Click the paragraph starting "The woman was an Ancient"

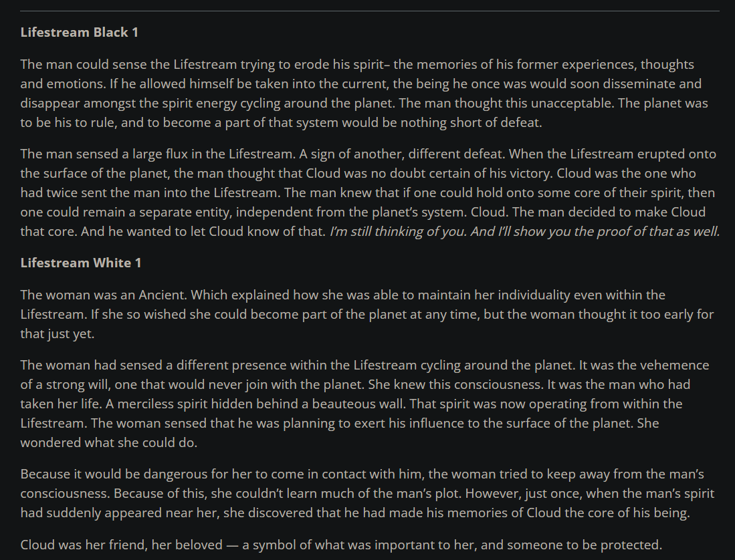(367, 314)
